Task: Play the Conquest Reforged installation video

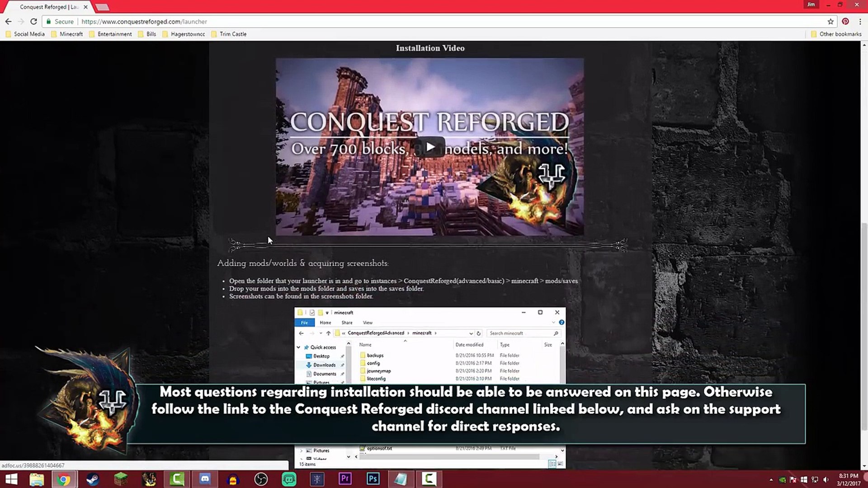Action: coord(430,147)
